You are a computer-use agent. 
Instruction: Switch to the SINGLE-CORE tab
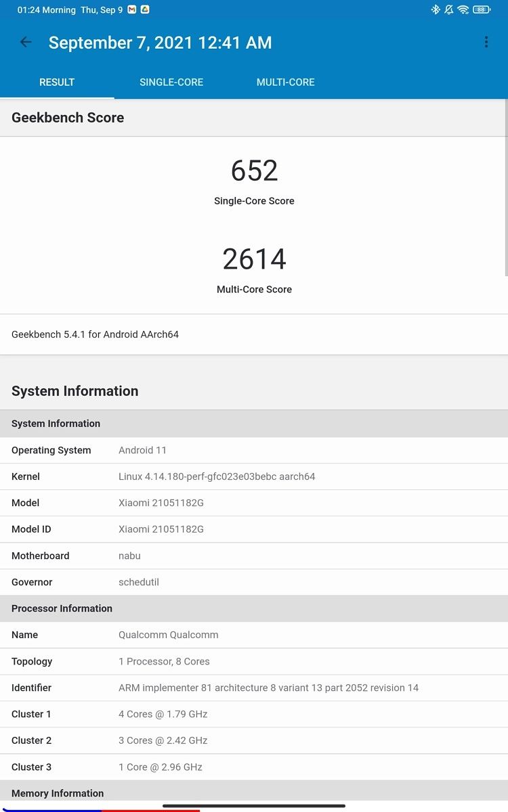coord(171,83)
